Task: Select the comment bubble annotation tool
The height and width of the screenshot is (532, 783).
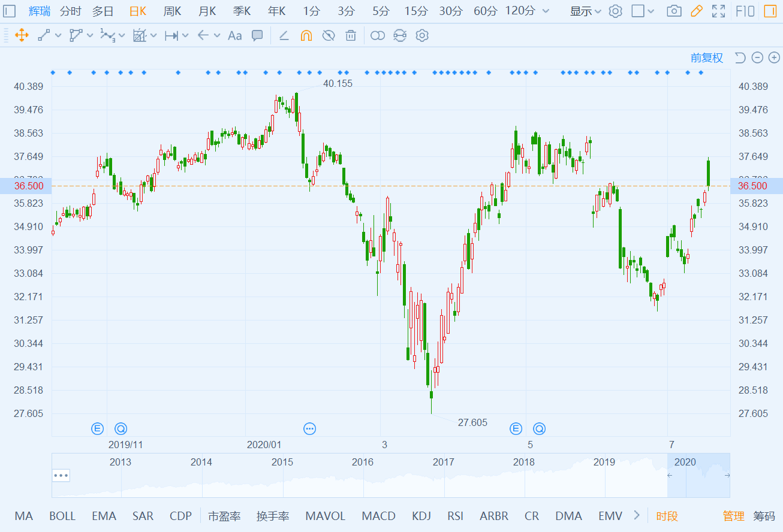Action: tap(257, 36)
